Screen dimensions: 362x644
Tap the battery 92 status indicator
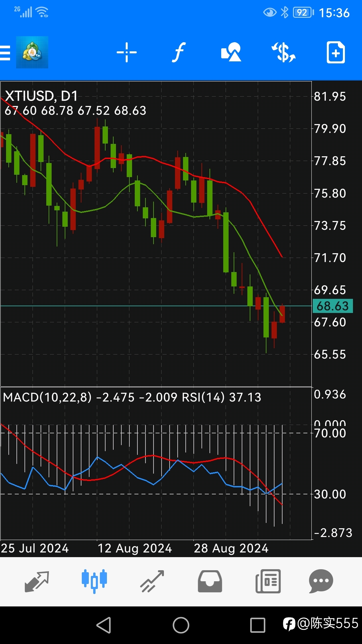coord(303,12)
